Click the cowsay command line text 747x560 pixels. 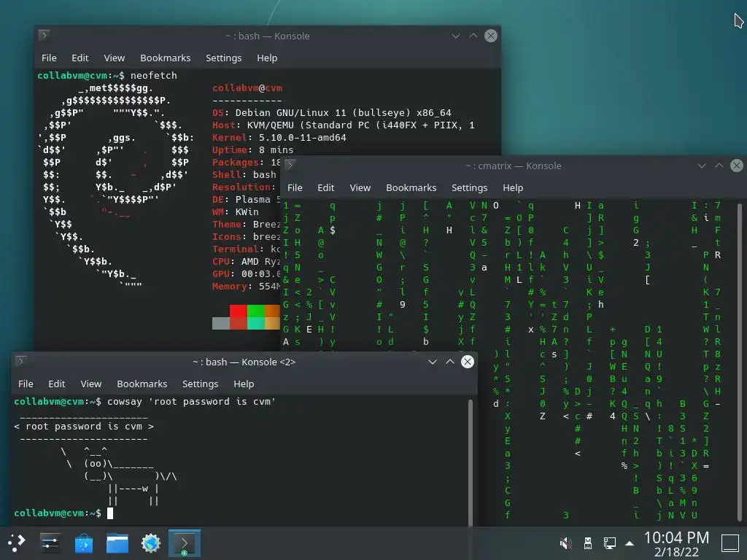pyautogui.click(x=192, y=402)
